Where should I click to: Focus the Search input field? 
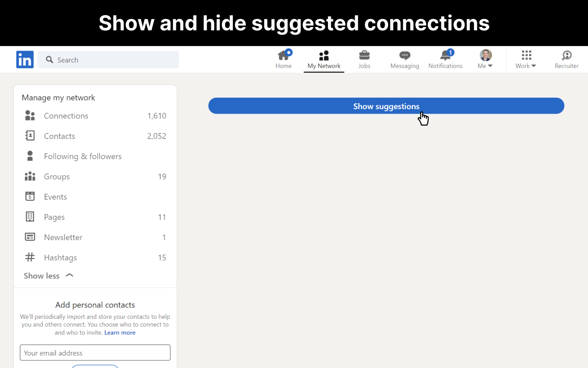(108, 60)
